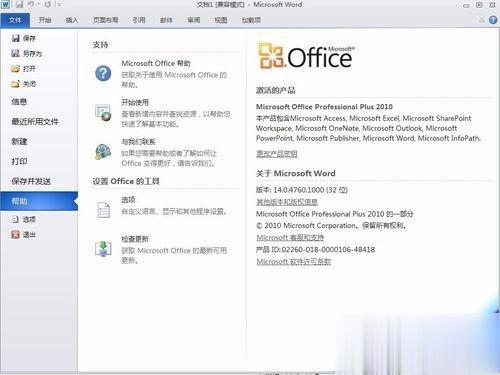Switch to the Page Layout (页面布局) tab
Image resolution: width=500 pixels, height=375 pixels.
[105, 20]
